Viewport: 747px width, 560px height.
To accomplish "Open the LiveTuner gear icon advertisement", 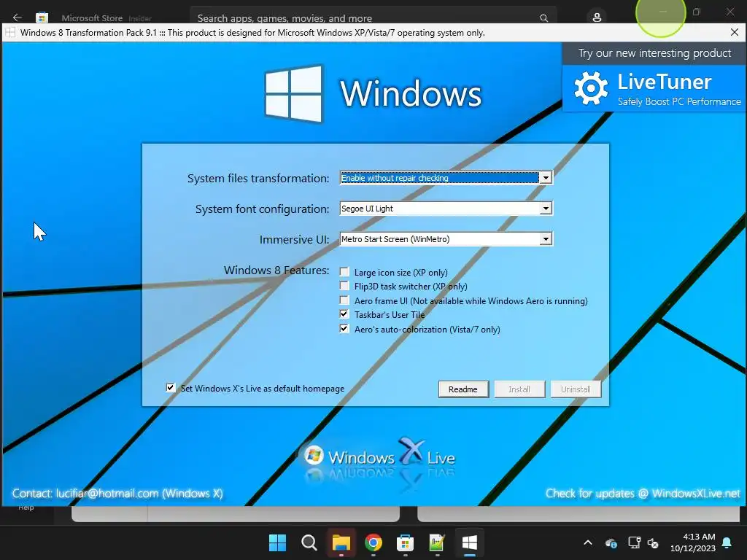I will click(x=591, y=88).
